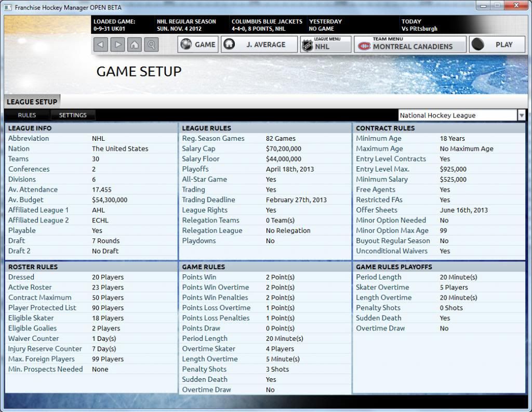Click the Max. Foreign Players value 99 Players

pos(108,359)
